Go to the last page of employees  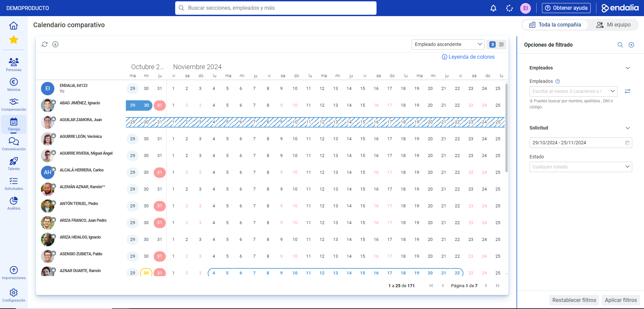[497, 286]
